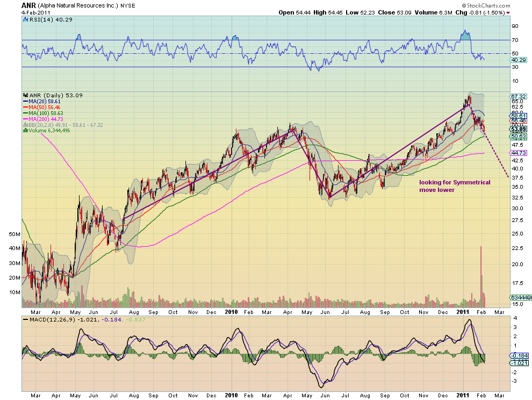
Task: Click the 67.32 upper band tag on price axis
Action: (x=519, y=97)
